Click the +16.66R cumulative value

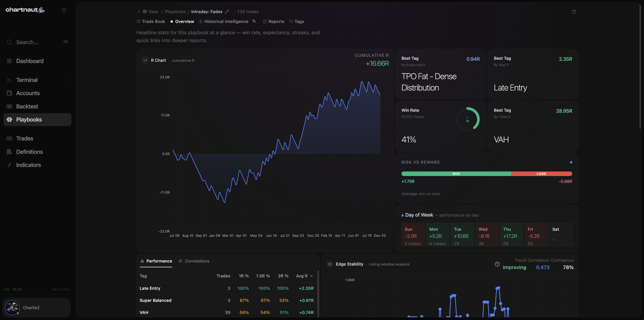pyautogui.click(x=377, y=64)
